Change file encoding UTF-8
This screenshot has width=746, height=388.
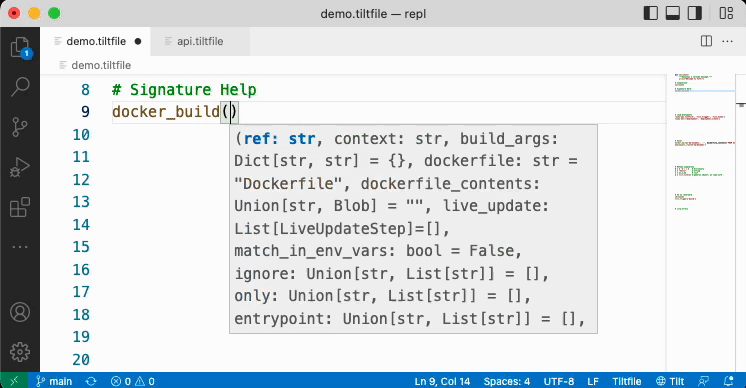click(559, 381)
